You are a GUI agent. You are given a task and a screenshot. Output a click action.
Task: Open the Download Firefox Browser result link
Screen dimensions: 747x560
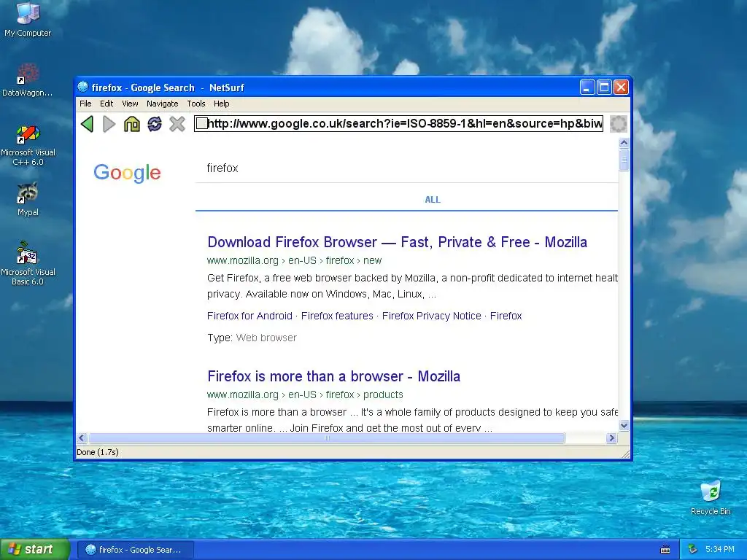[x=398, y=242]
